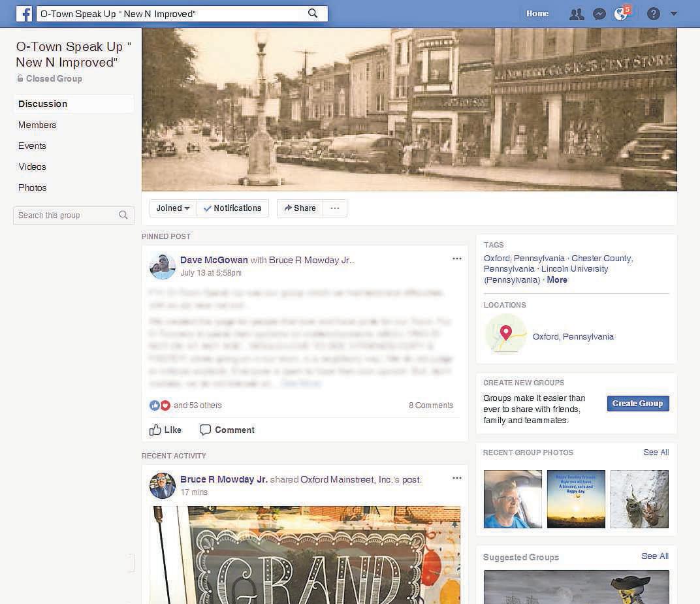Click the group cover photo
The width and height of the screenshot is (700, 604).
coord(409,110)
